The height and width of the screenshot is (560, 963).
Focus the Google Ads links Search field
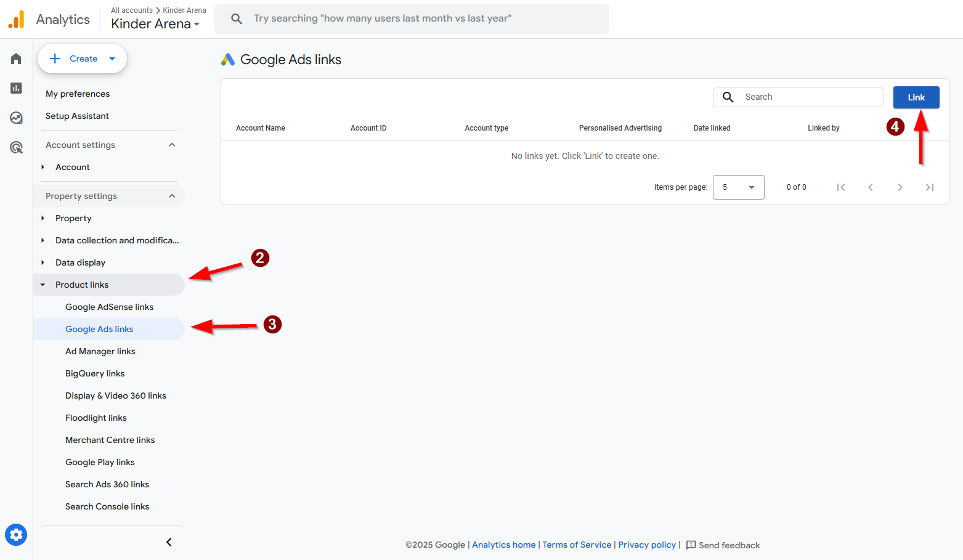coord(798,97)
